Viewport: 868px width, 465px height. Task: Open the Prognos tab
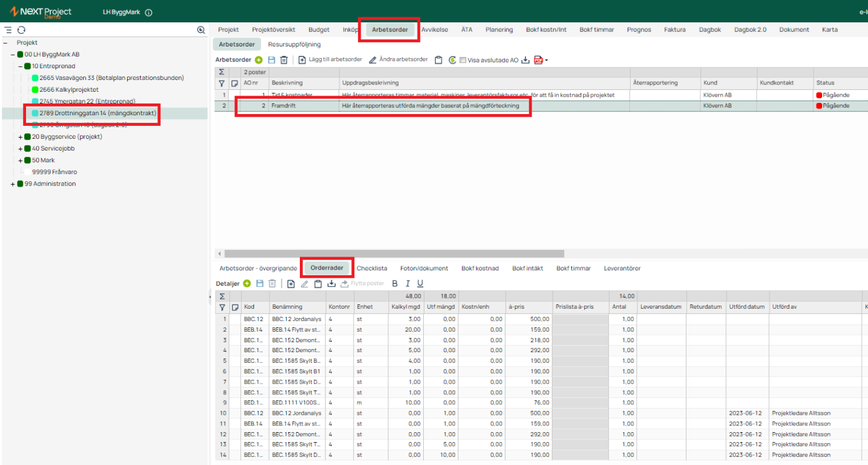point(639,29)
